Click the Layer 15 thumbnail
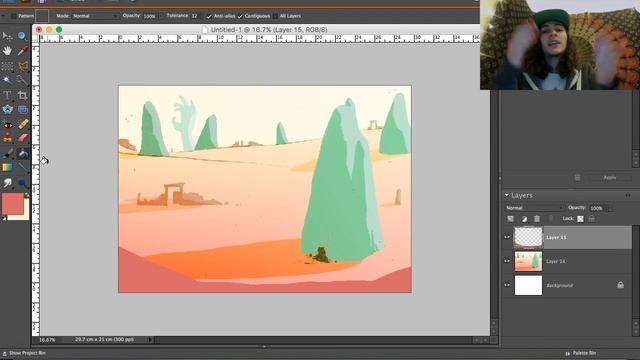640x360 pixels. click(528, 237)
